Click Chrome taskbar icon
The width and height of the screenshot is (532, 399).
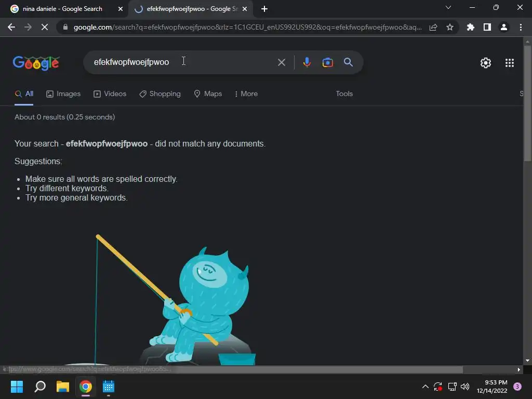(x=86, y=387)
